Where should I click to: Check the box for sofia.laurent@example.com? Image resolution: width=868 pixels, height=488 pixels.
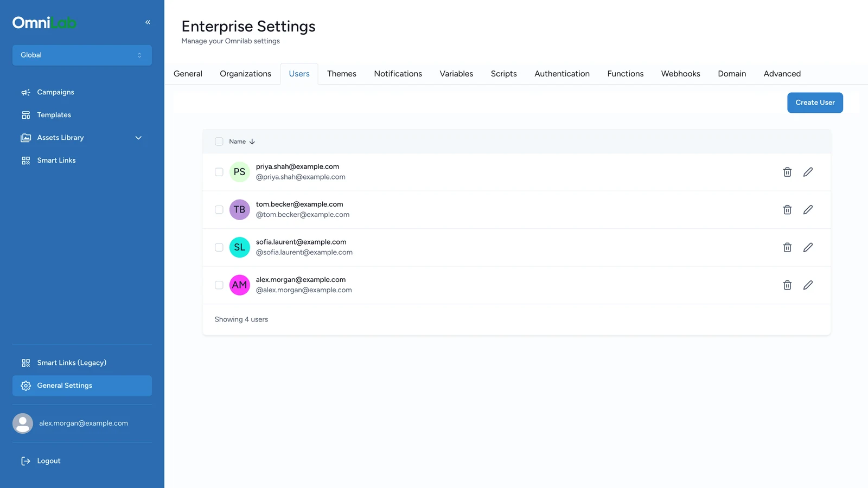pyautogui.click(x=219, y=247)
